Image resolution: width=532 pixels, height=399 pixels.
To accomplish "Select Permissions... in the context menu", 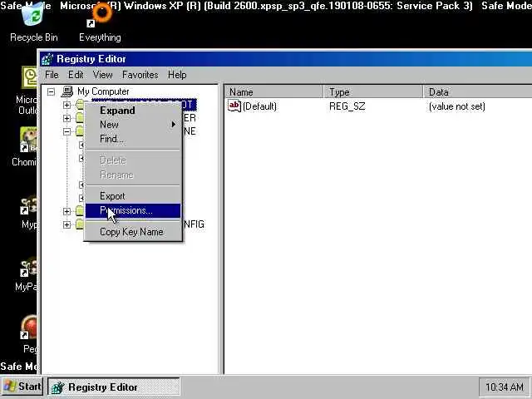I will [x=133, y=210].
